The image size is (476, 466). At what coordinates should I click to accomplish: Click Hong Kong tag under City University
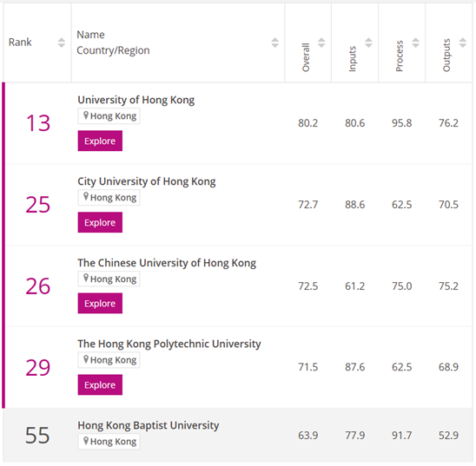pyautogui.click(x=109, y=197)
